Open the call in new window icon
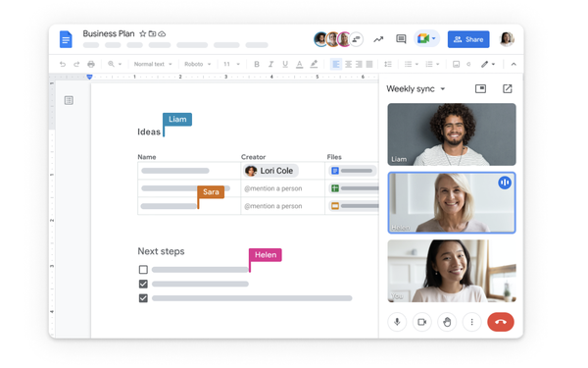588x368 pixels. [507, 88]
